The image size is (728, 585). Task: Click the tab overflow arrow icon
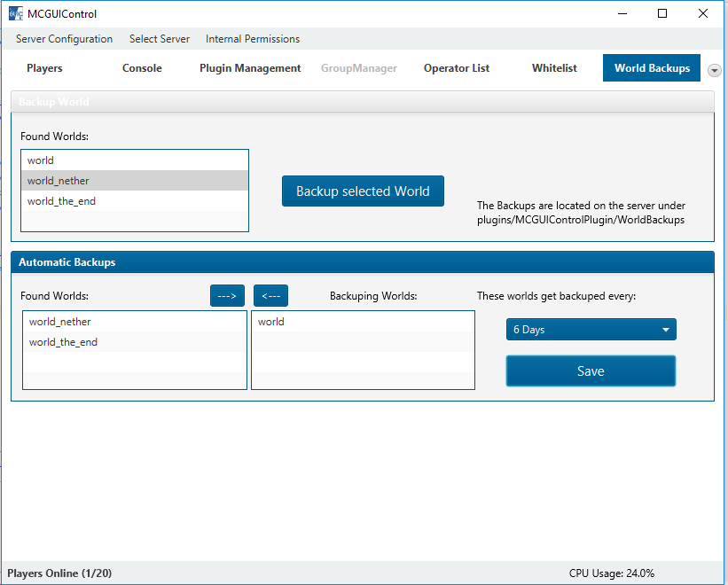tap(715, 70)
